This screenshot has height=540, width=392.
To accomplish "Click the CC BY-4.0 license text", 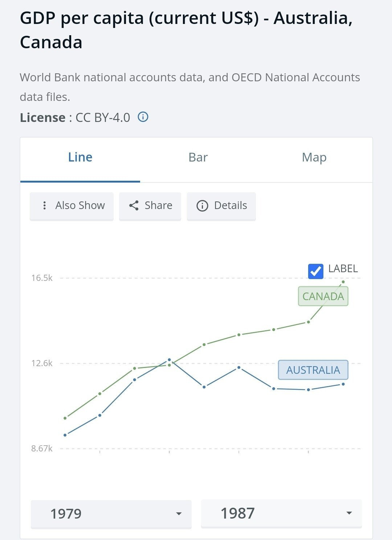I will (103, 118).
